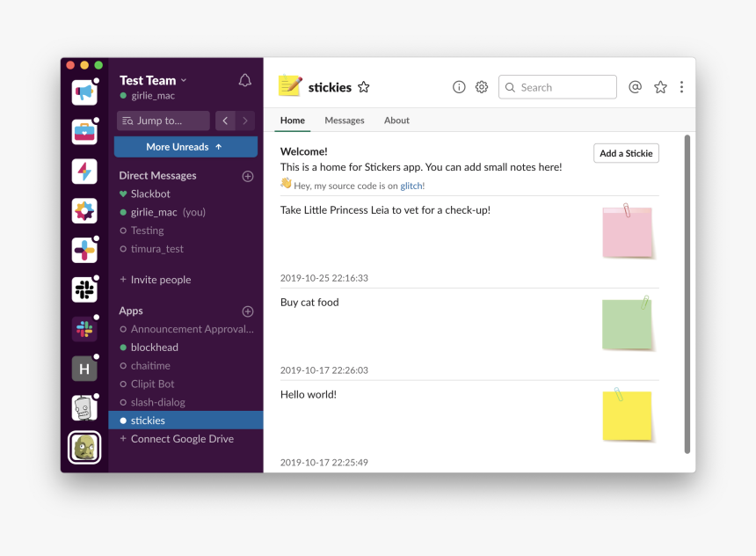Show mentions with the @ icon

(x=636, y=87)
